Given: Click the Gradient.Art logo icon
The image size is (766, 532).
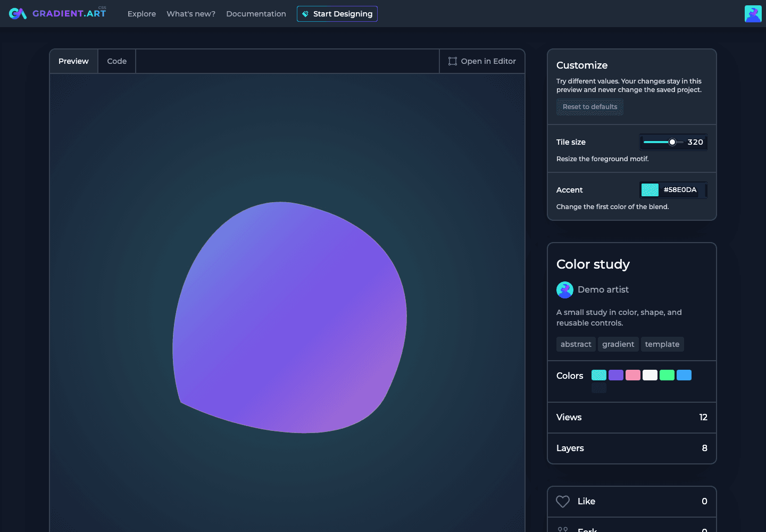Looking at the screenshot, I should (18, 13).
